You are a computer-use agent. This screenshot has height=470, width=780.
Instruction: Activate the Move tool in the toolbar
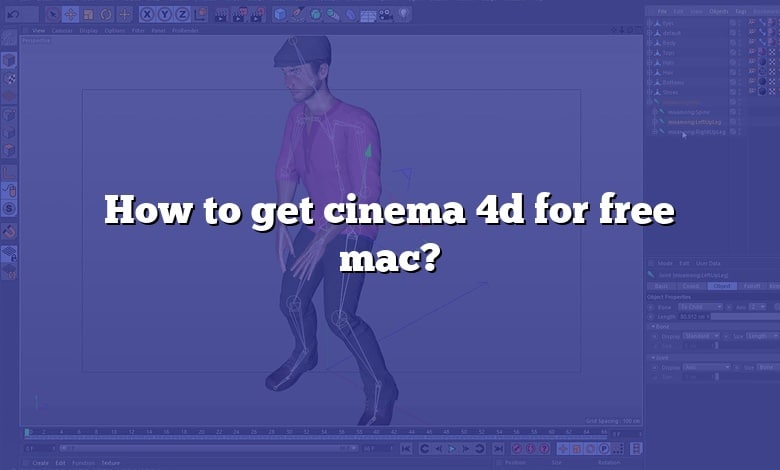point(71,14)
